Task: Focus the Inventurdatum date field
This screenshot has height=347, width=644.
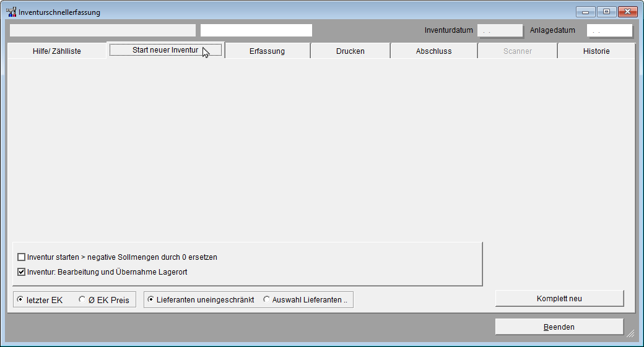Action: [500, 30]
